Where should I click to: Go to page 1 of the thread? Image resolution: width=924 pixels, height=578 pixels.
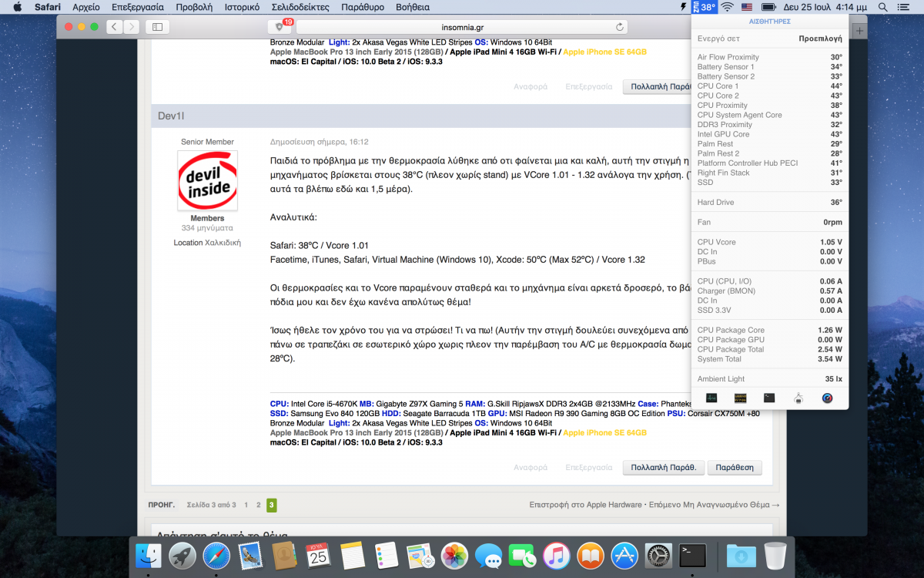246,506
